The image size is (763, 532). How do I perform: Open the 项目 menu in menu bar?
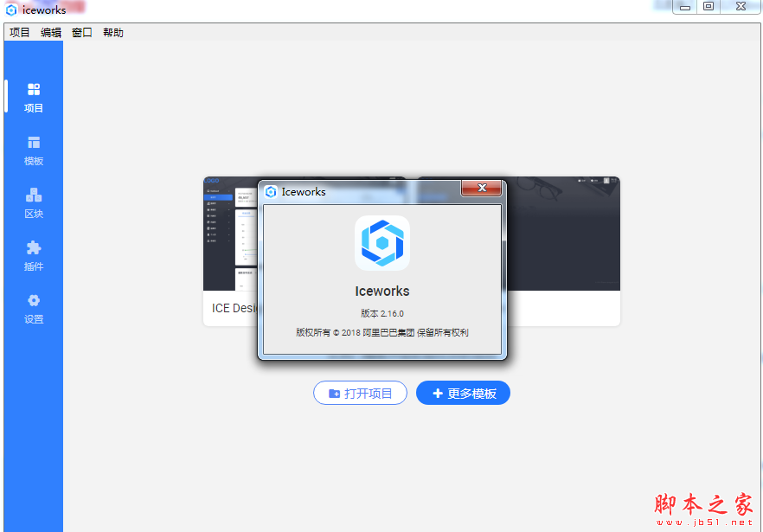[19, 33]
